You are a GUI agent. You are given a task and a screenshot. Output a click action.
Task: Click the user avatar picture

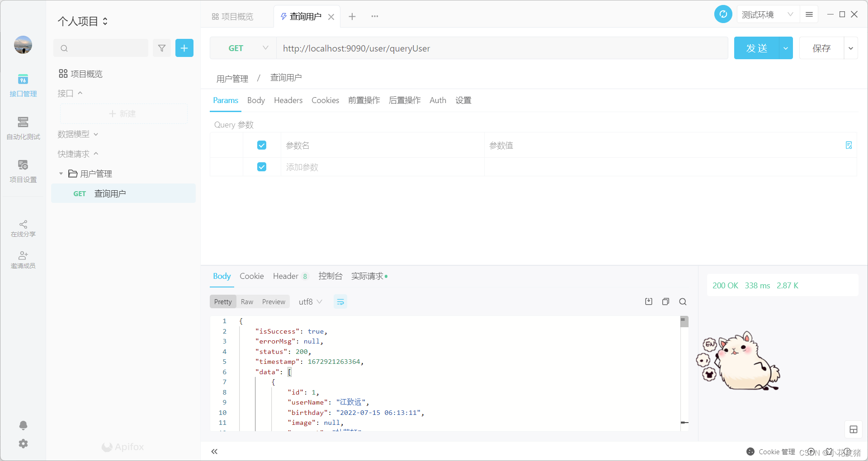[x=23, y=45]
